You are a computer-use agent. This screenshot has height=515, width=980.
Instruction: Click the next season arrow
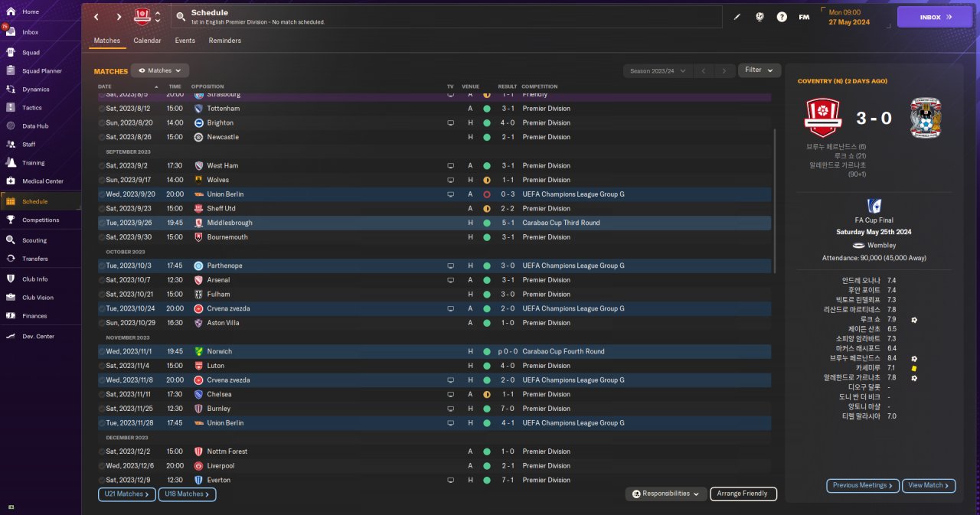click(724, 70)
